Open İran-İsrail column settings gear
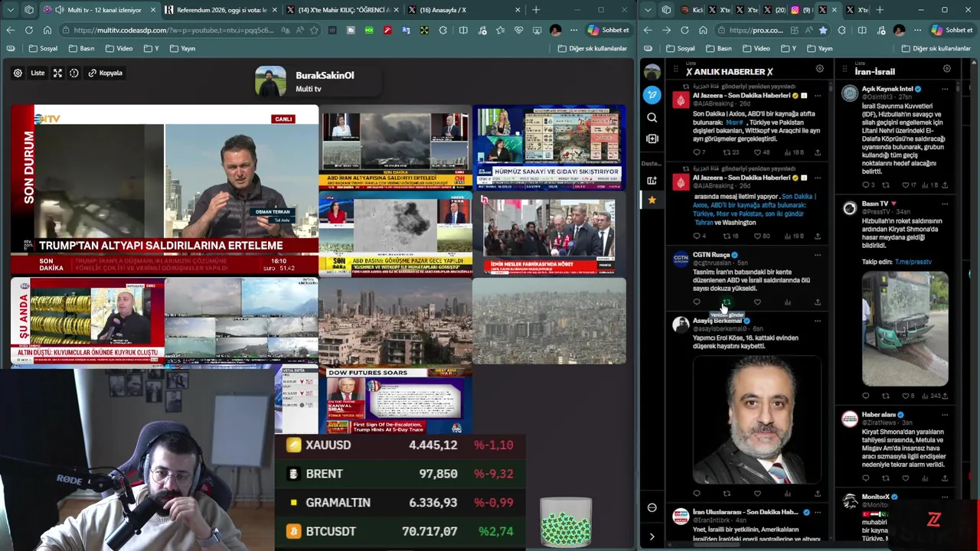Image resolution: width=980 pixels, height=551 pixels. click(947, 69)
